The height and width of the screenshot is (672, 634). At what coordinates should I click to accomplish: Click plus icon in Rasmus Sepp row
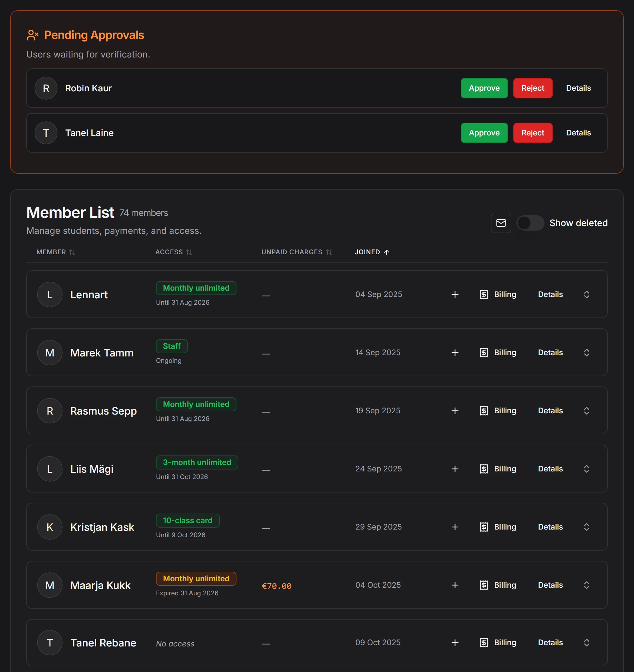click(455, 411)
